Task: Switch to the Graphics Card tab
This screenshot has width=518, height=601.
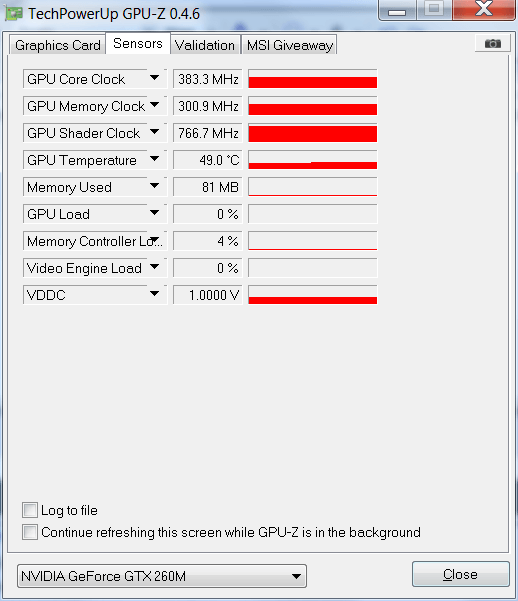Action: (x=58, y=45)
